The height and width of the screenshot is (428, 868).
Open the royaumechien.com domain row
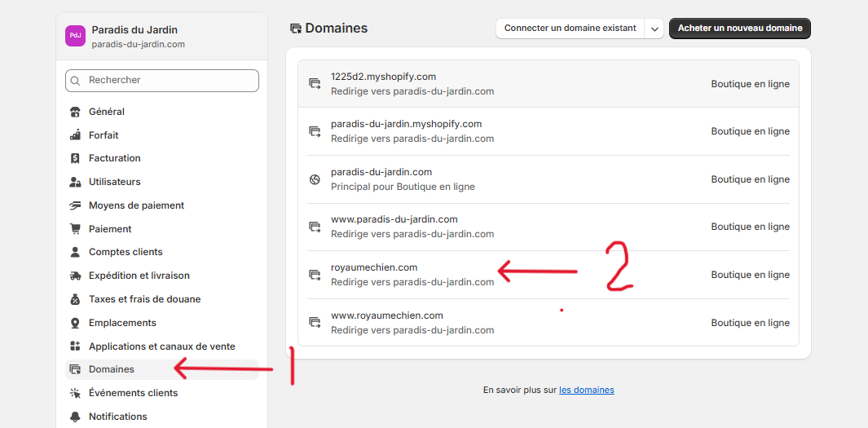tap(549, 275)
